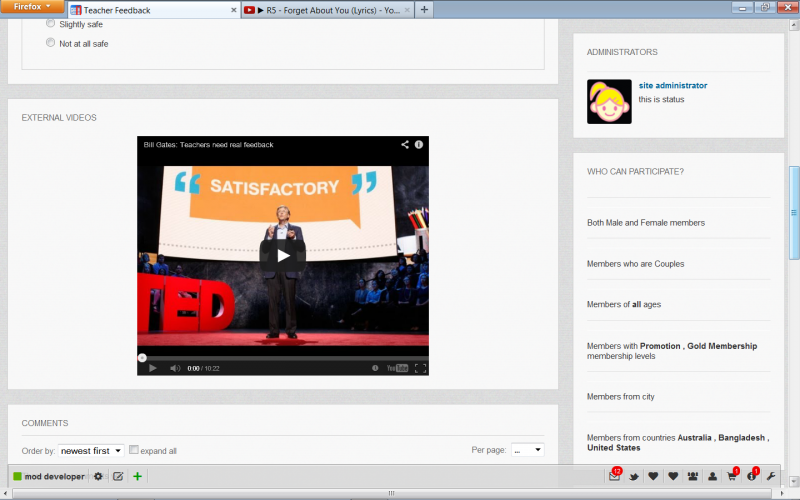Click the green plus icon in the bottom toolbar
800x500 pixels.
click(137, 476)
